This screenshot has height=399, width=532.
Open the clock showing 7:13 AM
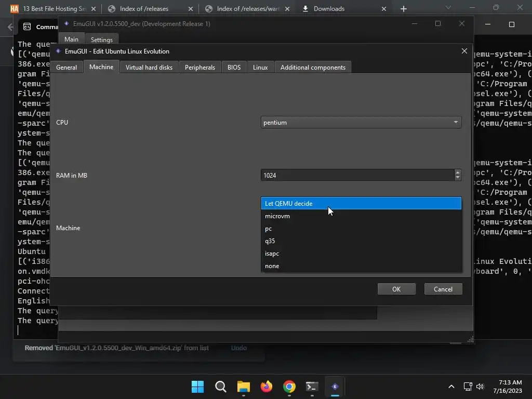508,387
